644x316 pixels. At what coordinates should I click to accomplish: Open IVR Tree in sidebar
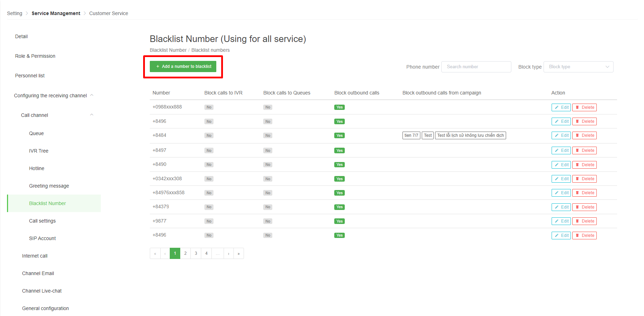pos(39,151)
